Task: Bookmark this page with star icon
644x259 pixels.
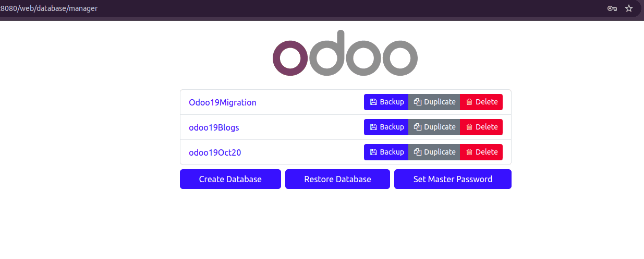Action: (x=629, y=8)
